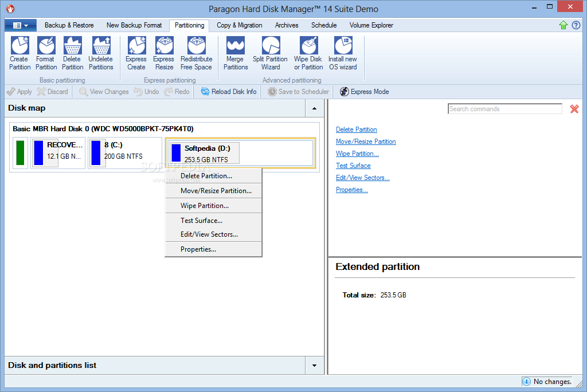Choose Properties... in context menu
The height and width of the screenshot is (392, 587).
213,249
